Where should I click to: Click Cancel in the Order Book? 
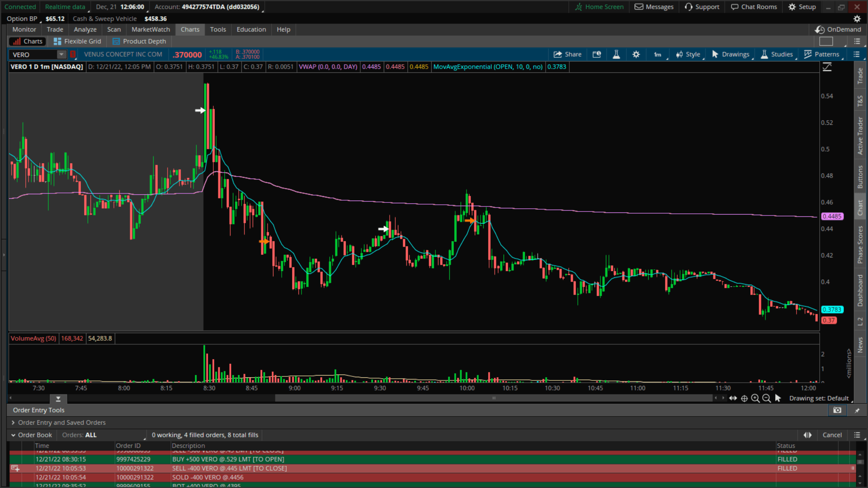[832, 435]
